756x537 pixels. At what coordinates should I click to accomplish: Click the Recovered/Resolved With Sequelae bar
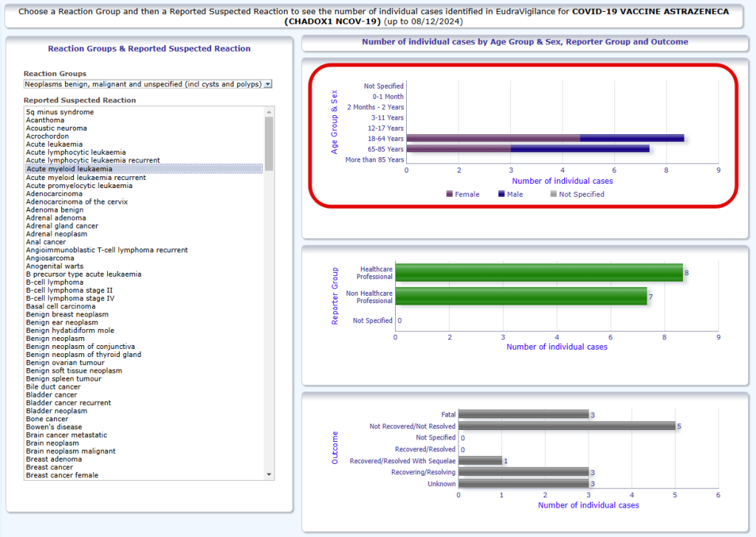(480, 460)
